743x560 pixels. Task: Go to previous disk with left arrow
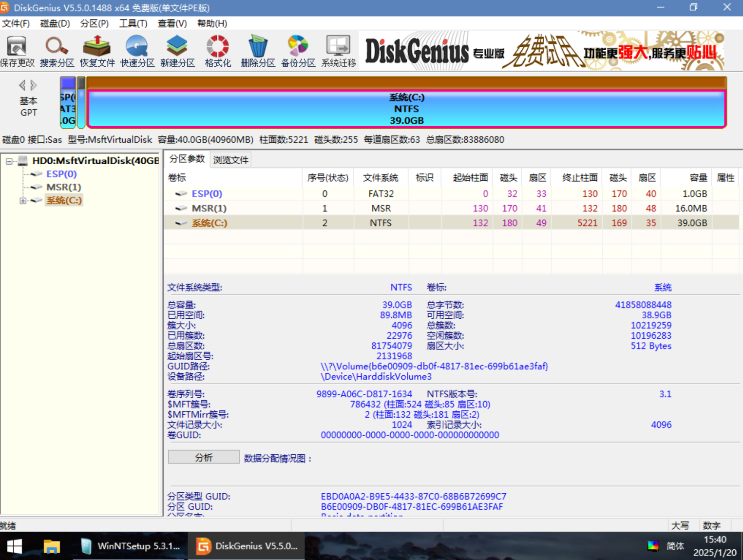click(x=22, y=85)
